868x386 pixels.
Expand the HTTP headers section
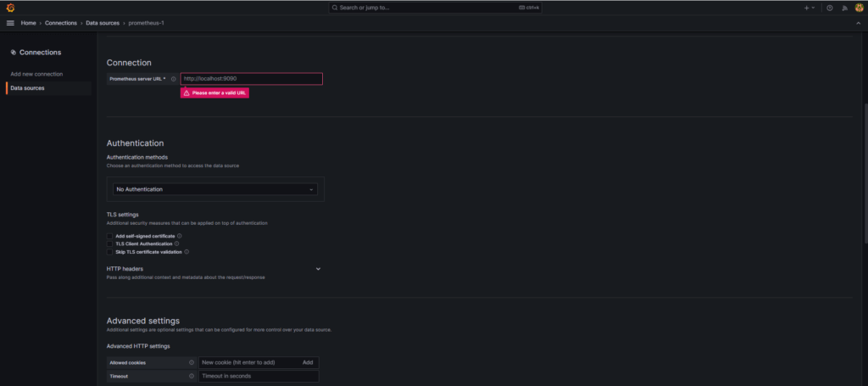coord(319,269)
